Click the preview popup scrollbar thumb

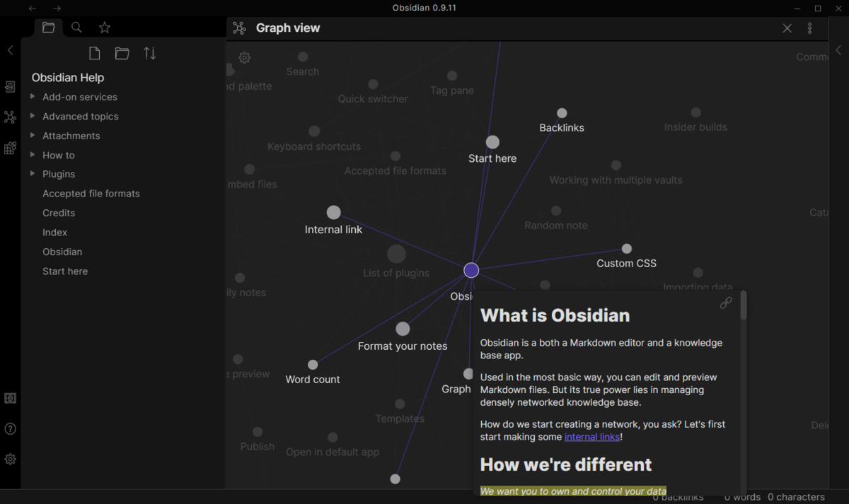coord(744,305)
